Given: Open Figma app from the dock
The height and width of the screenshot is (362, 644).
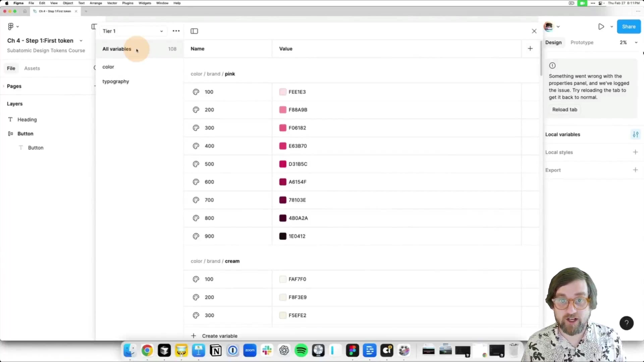Looking at the screenshot, I should tap(353, 351).
